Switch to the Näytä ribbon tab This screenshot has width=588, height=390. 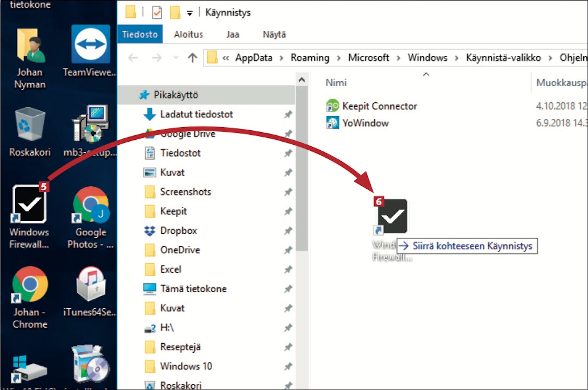point(274,35)
